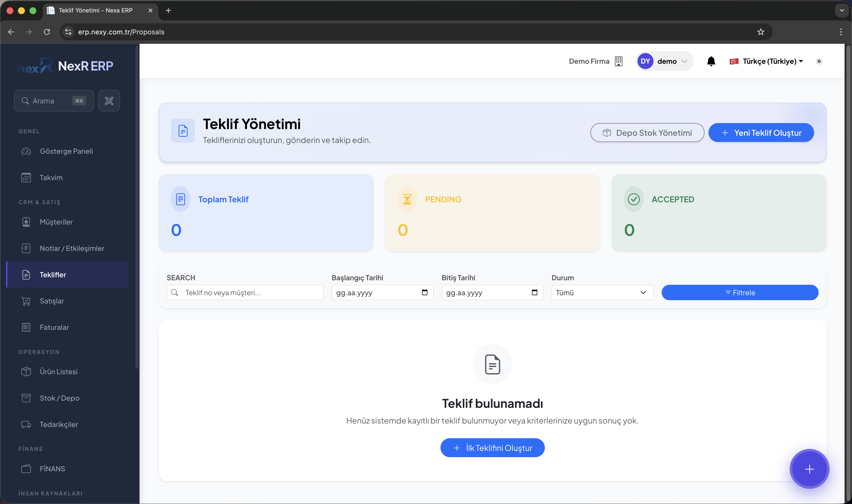This screenshot has height=504, width=852.
Task: Toggle the light/dark theme sun icon
Action: (819, 62)
